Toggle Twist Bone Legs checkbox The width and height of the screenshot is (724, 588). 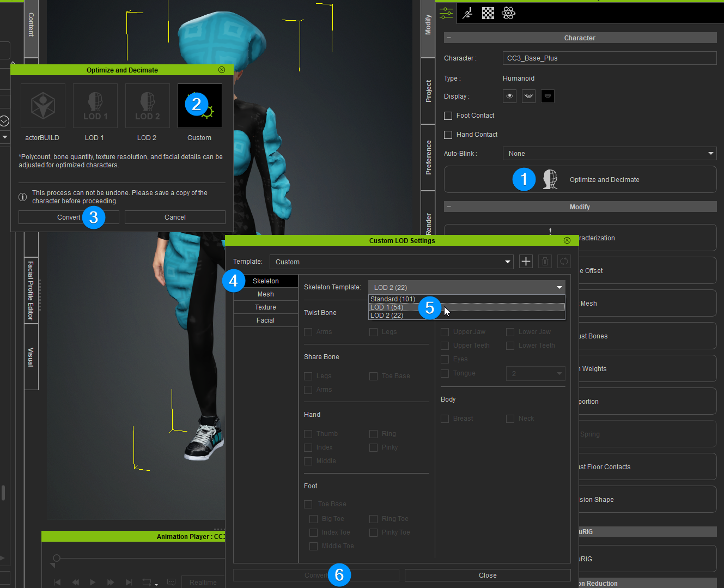[x=373, y=332]
